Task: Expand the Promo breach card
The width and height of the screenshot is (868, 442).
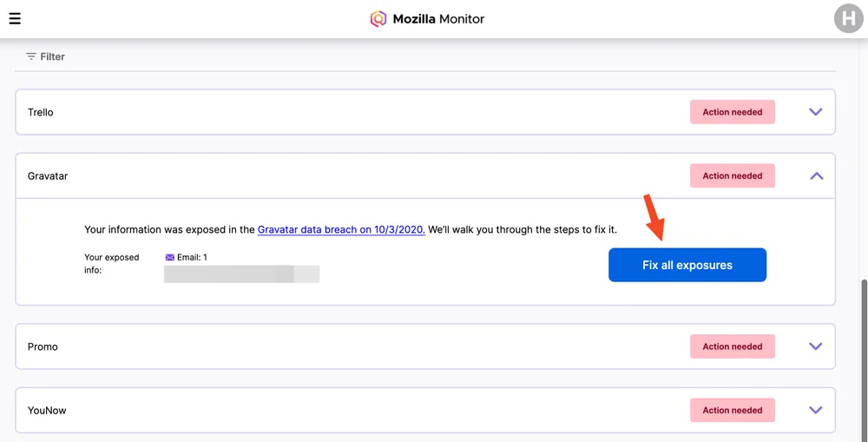Action: pos(815,346)
